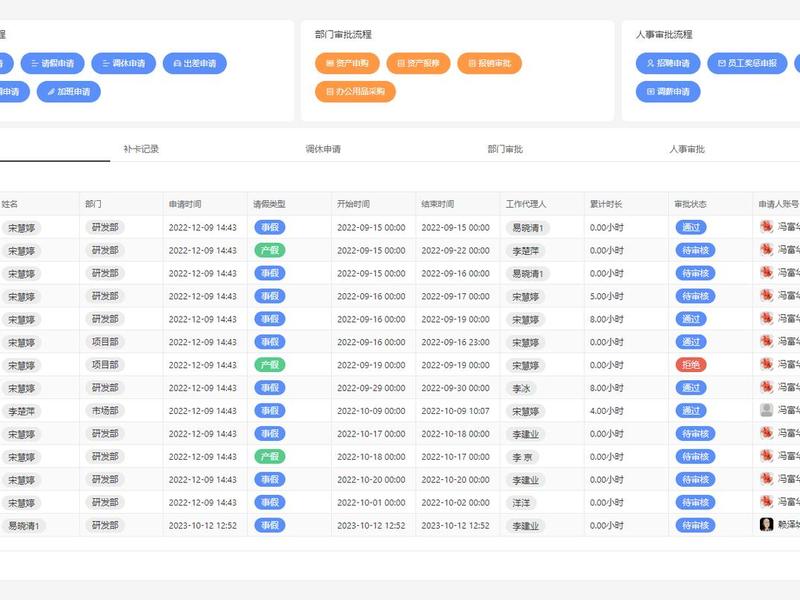Start a 出差申请 business trip request

coord(194,63)
